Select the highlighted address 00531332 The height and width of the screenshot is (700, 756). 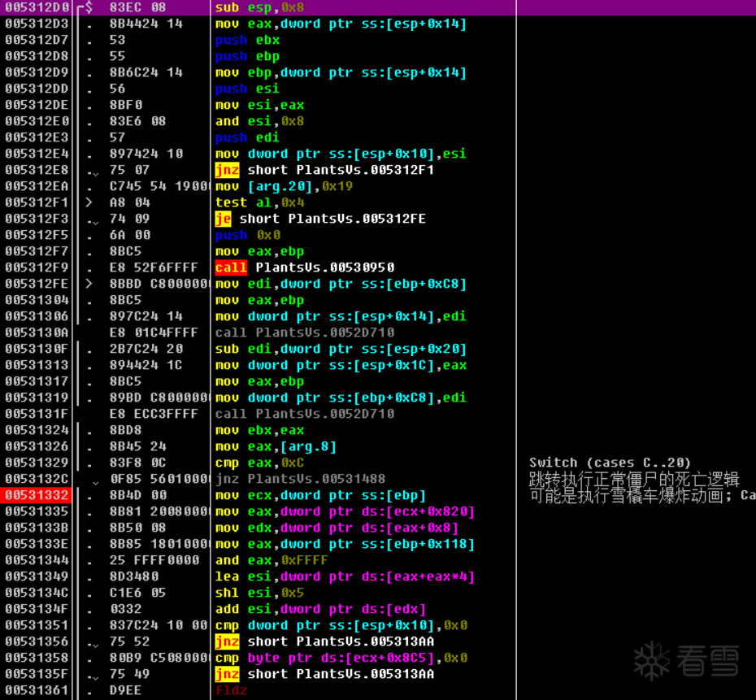[37, 495]
